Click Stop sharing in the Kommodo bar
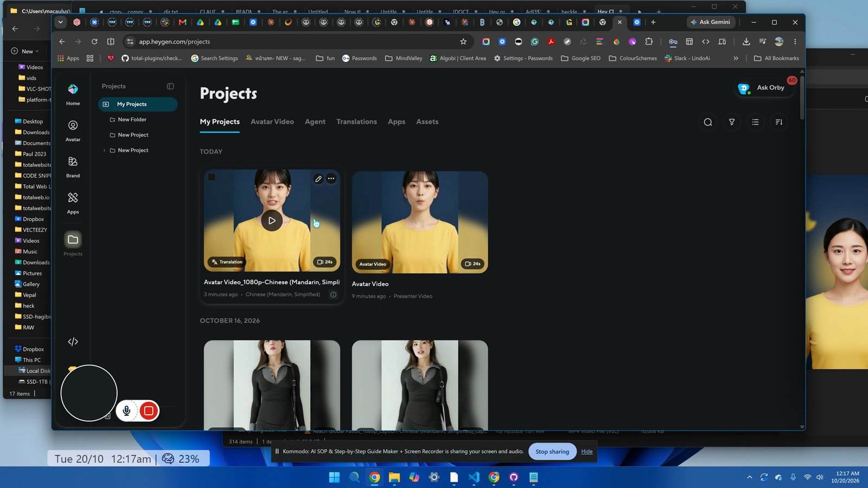The image size is (868, 488). 552,451
